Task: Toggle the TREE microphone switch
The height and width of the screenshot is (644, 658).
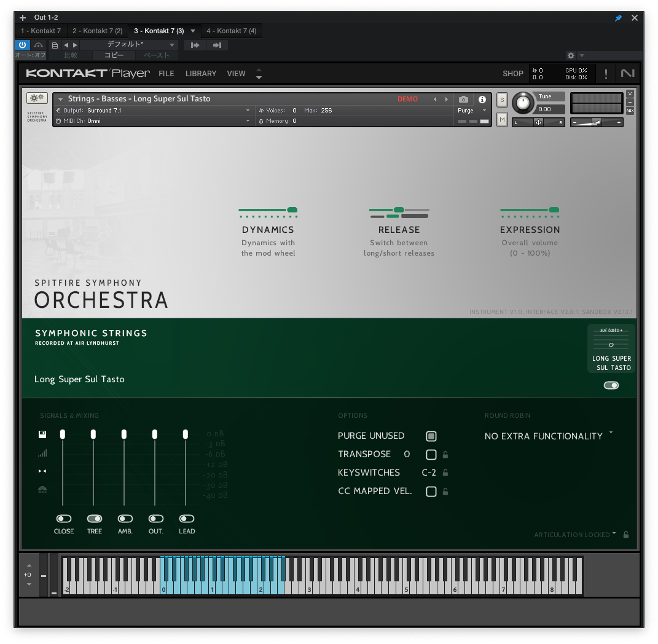Action: tap(95, 519)
